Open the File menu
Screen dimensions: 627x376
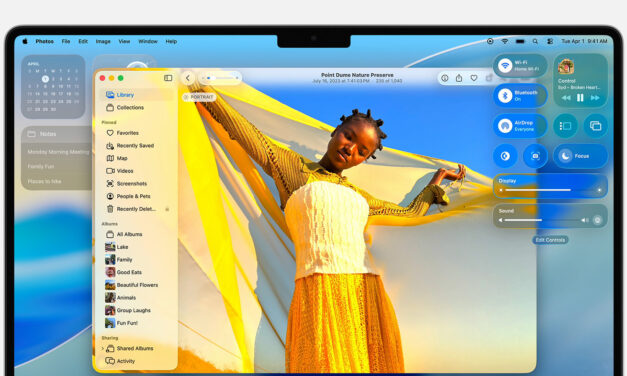pyautogui.click(x=66, y=41)
